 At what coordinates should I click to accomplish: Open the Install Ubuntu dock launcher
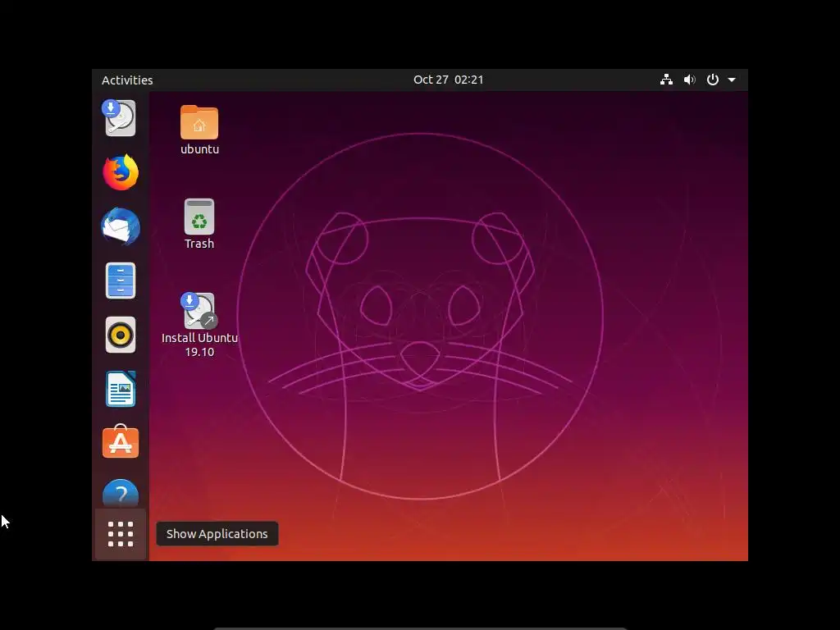pos(120,118)
